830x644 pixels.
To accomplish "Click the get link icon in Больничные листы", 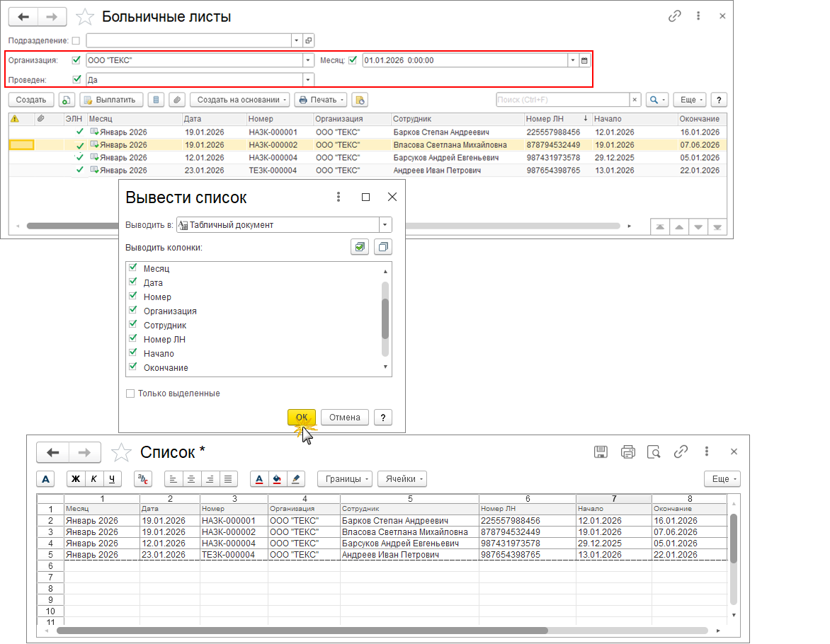I will [x=674, y=16].
